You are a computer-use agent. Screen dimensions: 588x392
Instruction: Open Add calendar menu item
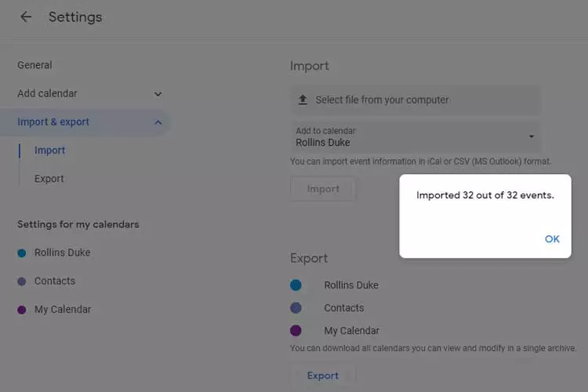pos(47,93)
